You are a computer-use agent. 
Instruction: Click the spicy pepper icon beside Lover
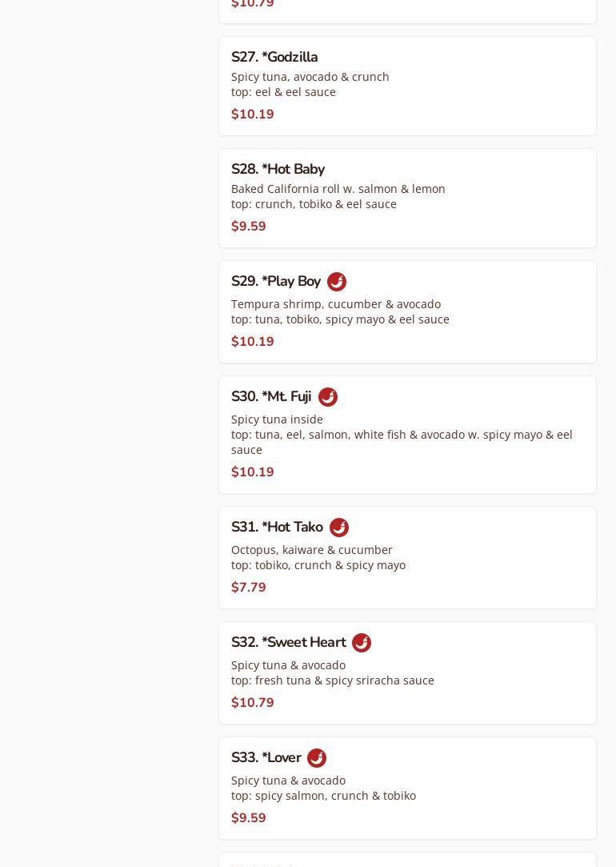click(x=317, y=758)
